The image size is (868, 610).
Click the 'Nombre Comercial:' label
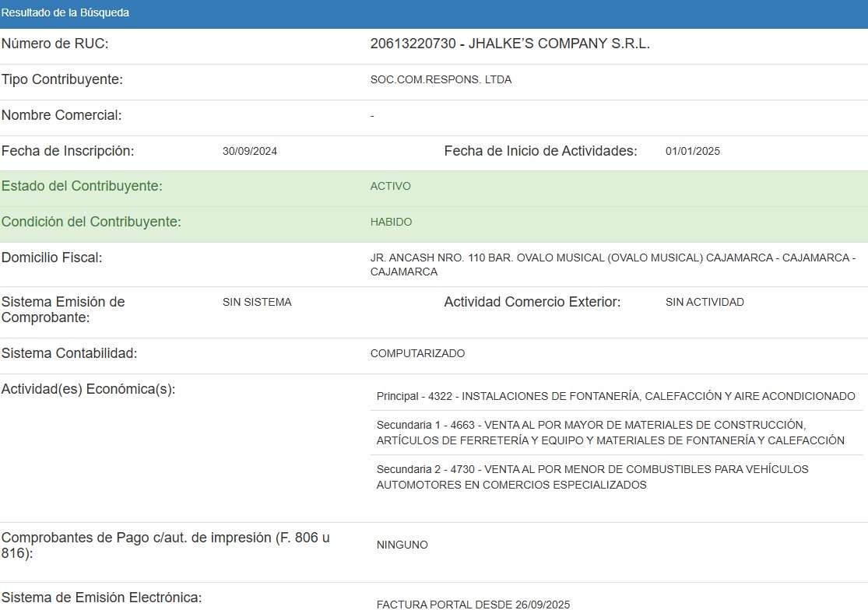click(61, 116)
